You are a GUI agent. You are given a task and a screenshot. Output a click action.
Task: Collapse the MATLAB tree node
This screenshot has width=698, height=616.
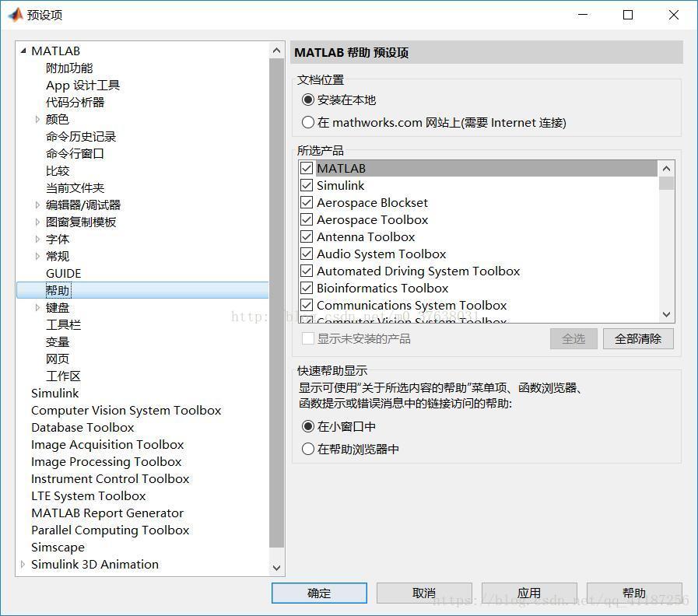click(23, 51)
